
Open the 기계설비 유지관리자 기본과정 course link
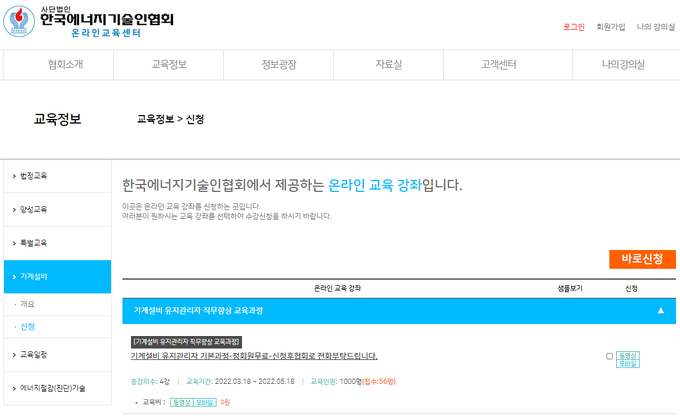pyautogui.click(x=254, y=356)
